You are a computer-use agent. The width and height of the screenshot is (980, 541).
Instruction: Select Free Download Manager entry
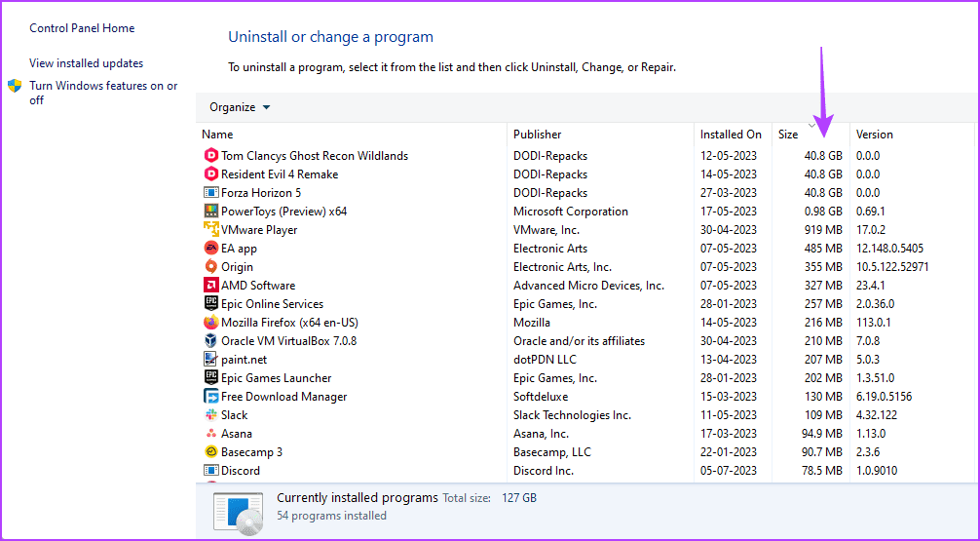point(283,397)
